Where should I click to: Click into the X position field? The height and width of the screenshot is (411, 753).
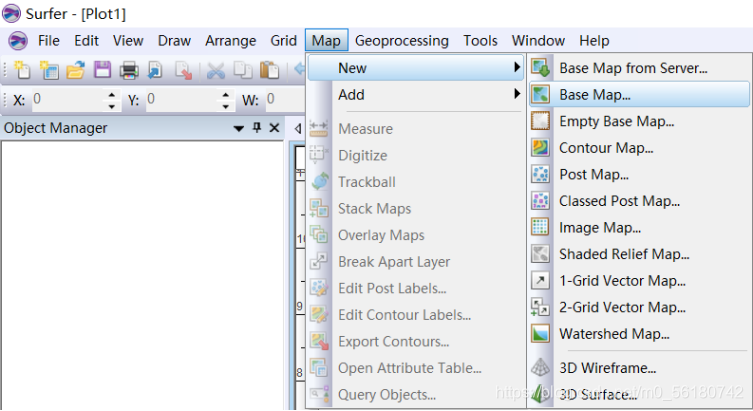68,99
